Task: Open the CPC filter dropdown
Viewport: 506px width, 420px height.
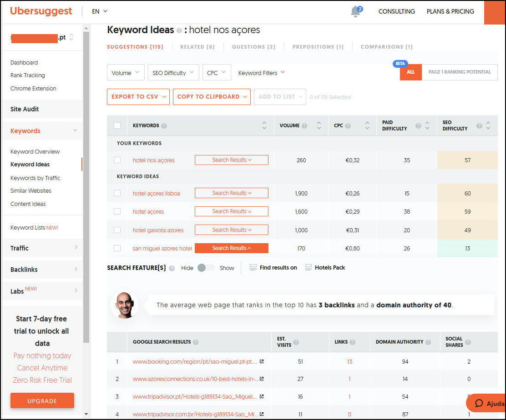Action: pyautogui.click(x=217, y=73)
